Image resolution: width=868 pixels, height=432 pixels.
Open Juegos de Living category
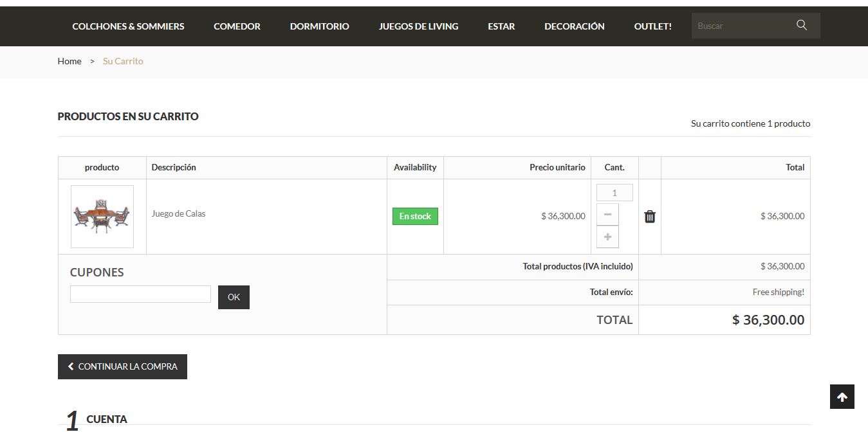418,26
